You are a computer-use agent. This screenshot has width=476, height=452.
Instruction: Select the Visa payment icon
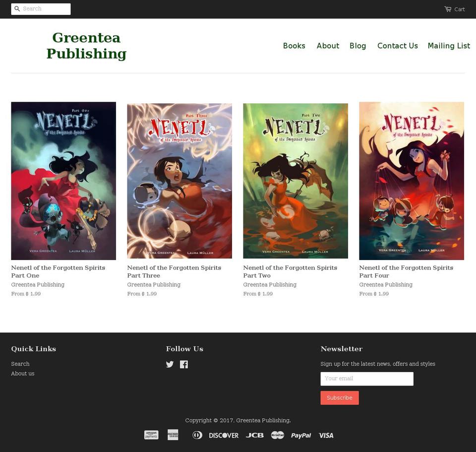(326, 435)
